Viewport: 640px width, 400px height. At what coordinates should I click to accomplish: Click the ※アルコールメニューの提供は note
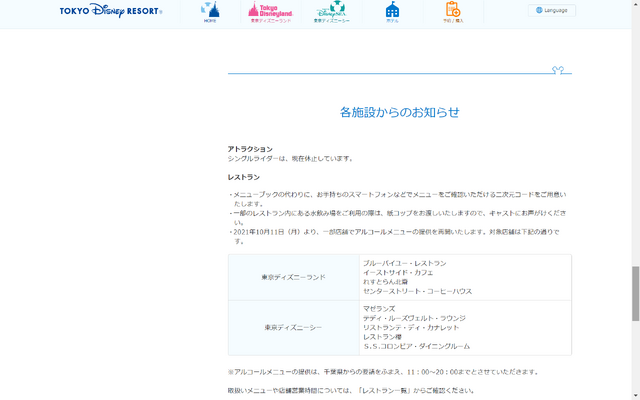coord(383,372)
